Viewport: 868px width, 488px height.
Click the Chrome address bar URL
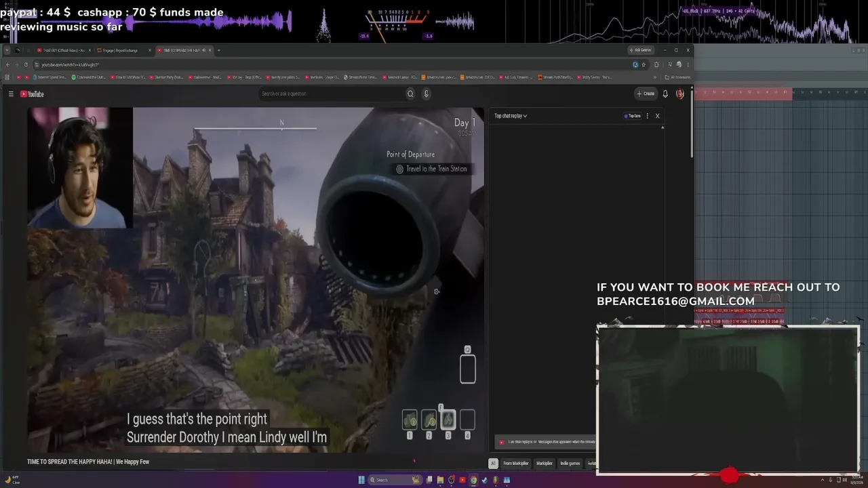click(70, 64)
